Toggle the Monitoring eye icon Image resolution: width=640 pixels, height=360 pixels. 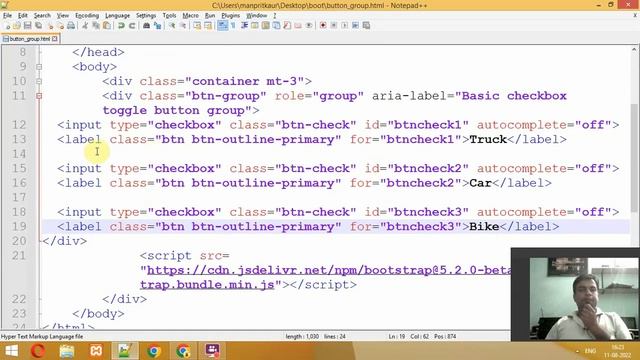(309, 25)
